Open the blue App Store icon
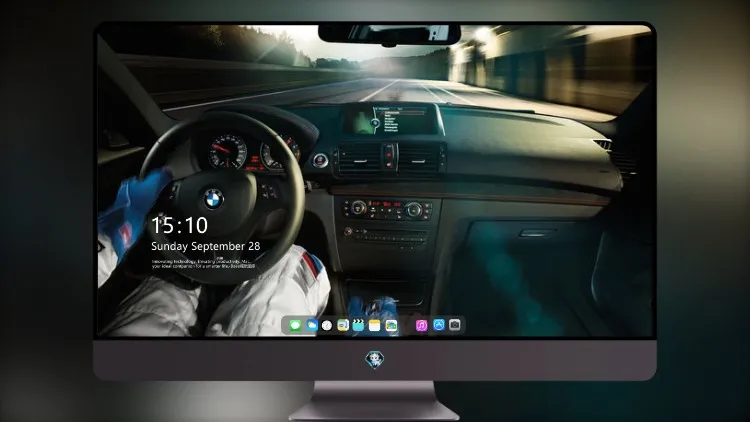The height and width of the screenshot is (422, 750). click(439, 325)
